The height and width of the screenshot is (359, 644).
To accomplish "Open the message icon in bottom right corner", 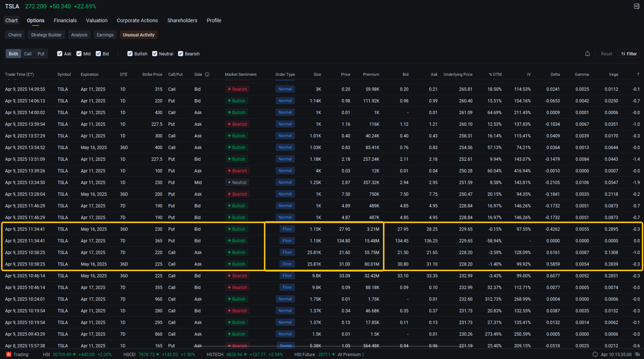I will (637, 355).
